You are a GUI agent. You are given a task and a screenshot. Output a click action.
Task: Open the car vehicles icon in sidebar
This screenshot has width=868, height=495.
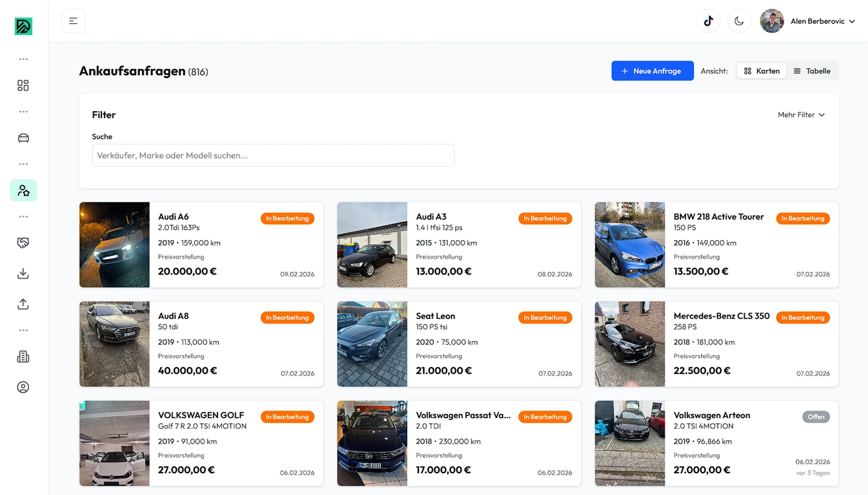tap(23, 138)
